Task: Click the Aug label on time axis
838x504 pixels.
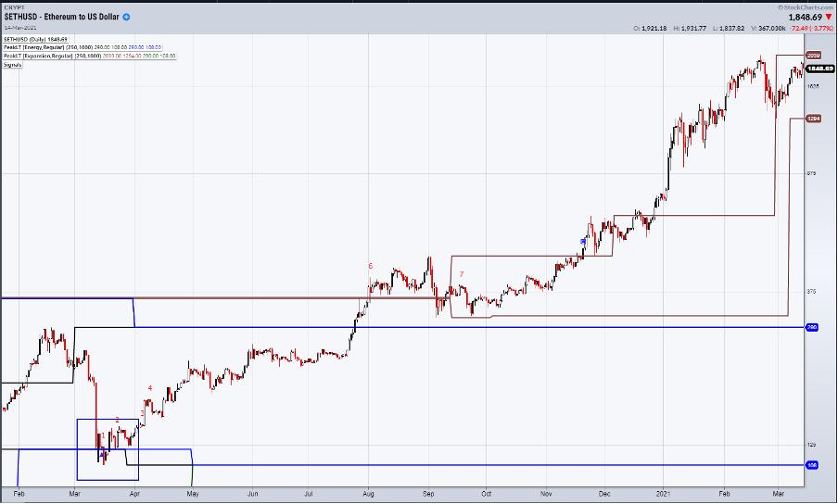Action: (368, 494)
